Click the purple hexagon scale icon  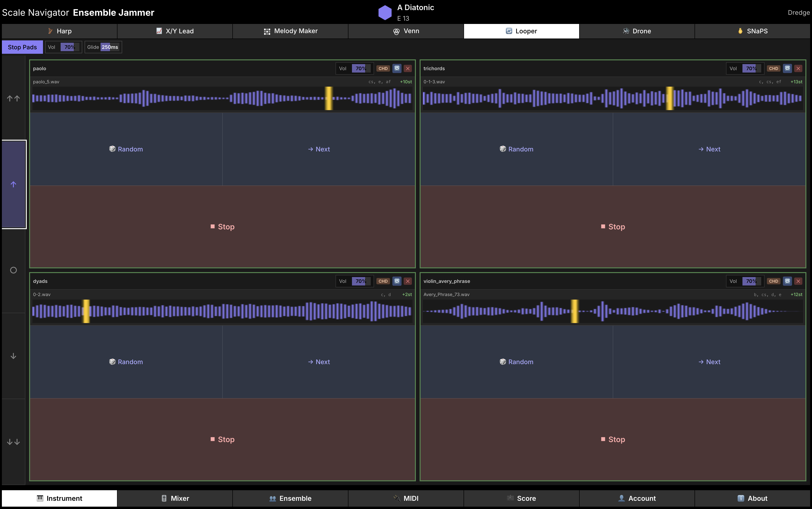[385, 12]
